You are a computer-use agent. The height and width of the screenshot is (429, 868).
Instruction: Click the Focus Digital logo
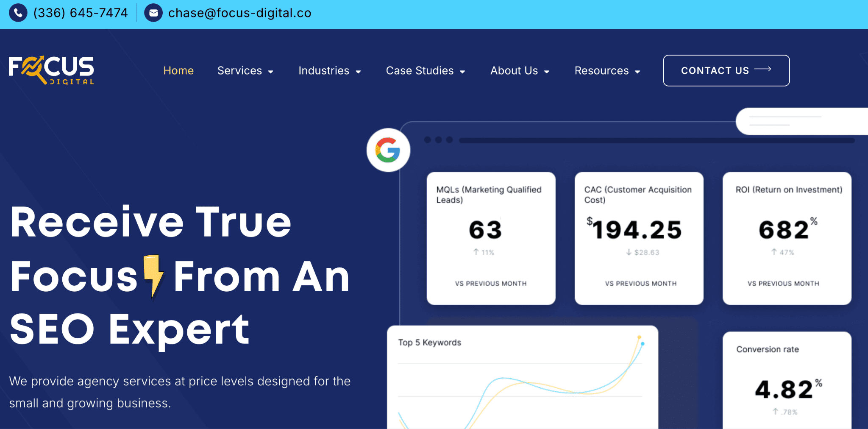(51, 70)
